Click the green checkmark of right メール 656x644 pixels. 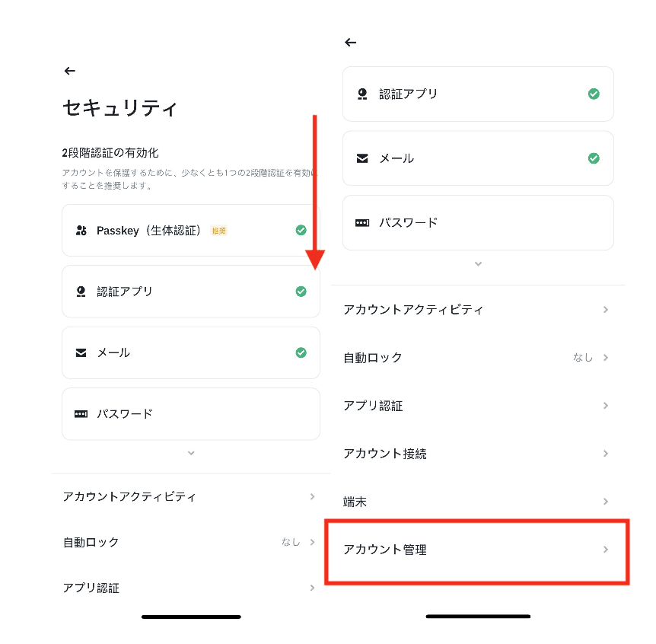coord(594,158)
